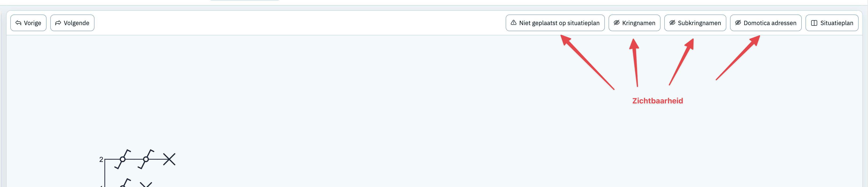Open the Situatieplan side panel

tap(832, 23)
